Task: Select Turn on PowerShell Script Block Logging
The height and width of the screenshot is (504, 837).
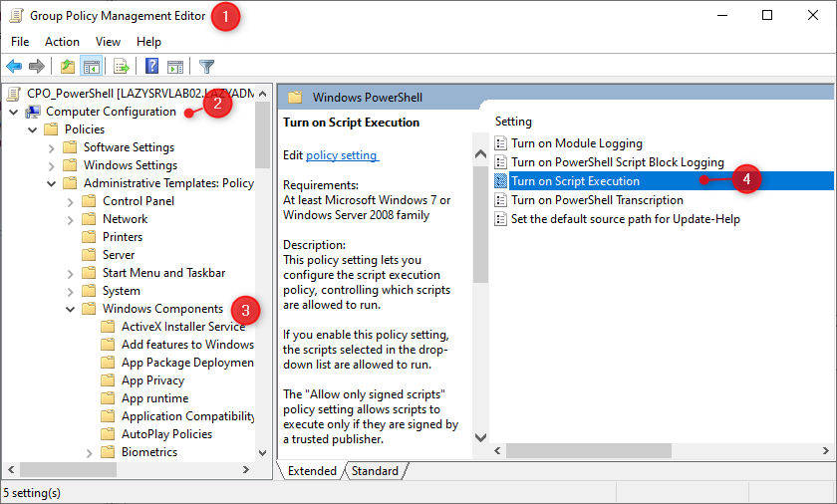Action: tap(618, 162)
